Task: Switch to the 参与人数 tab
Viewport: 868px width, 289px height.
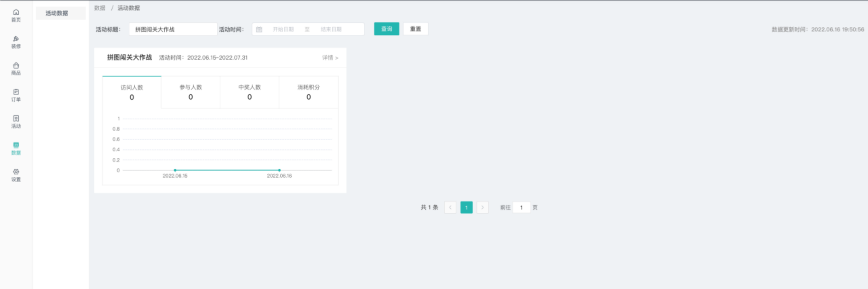Action: point(191,92)
